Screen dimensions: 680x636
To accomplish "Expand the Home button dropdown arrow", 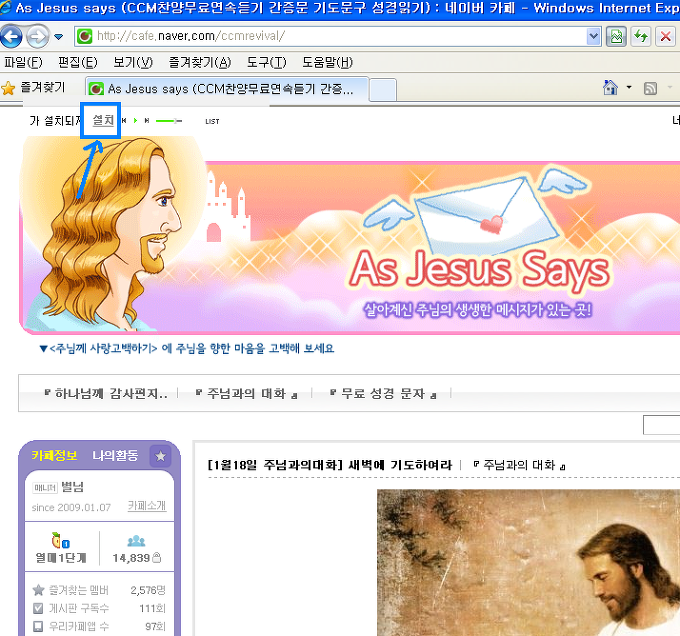I will point(629,88).
